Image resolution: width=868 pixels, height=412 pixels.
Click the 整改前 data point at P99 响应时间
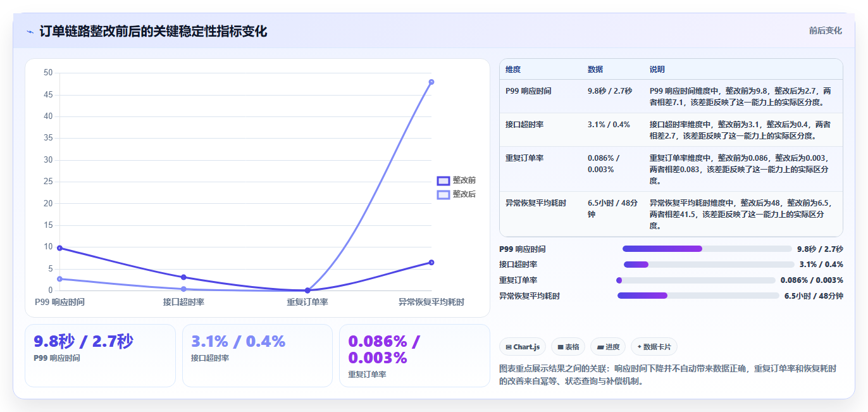click(x=59, y=248)
